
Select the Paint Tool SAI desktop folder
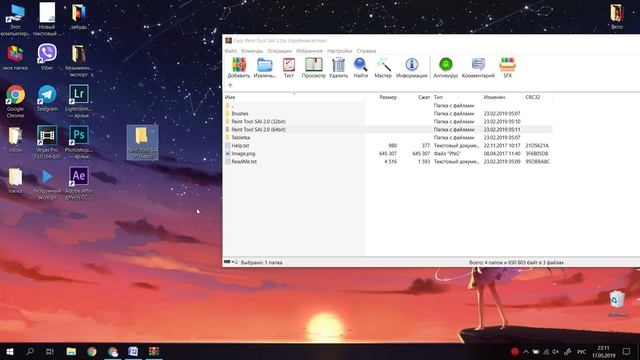point(142,142)
